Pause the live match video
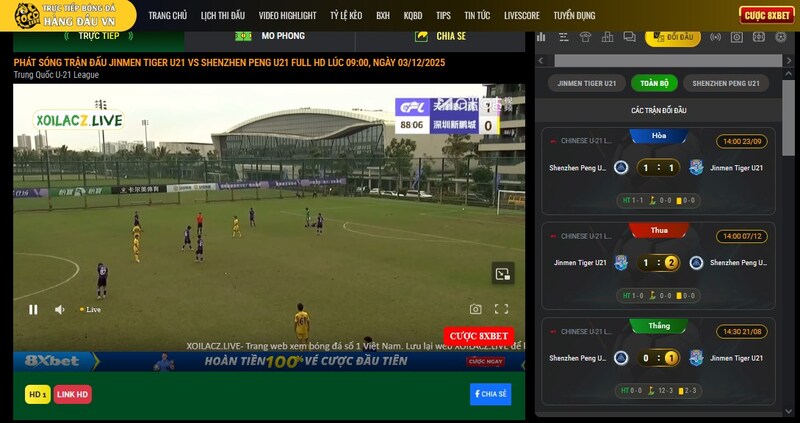Screen dimensions: 800x423 33,310
